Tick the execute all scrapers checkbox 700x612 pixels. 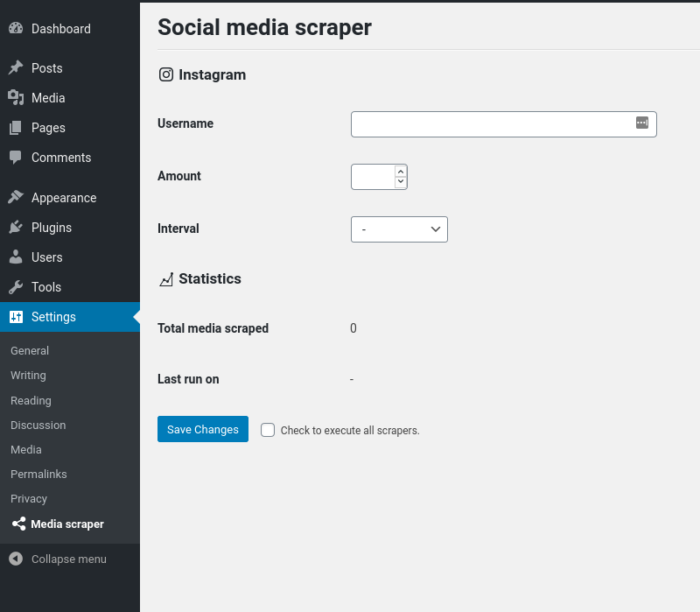pos(268,430)
